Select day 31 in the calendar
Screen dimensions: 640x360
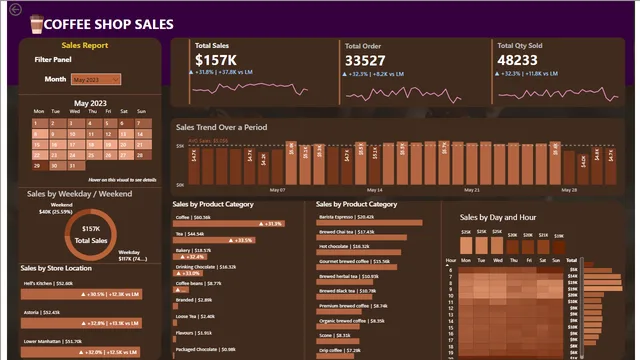tap(77, 166)
